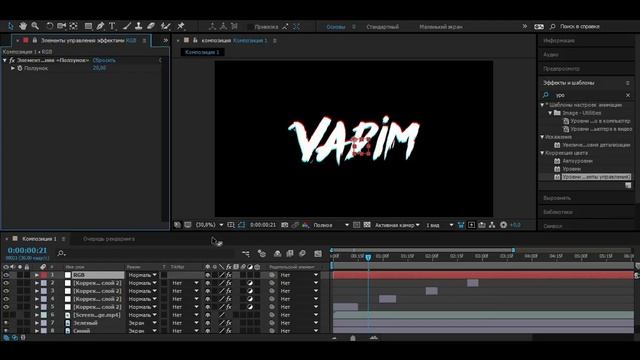Image resolution: width=640 pixels, height=360 pixels.
Task: Select the Hand tool
Action: (23, 26)
